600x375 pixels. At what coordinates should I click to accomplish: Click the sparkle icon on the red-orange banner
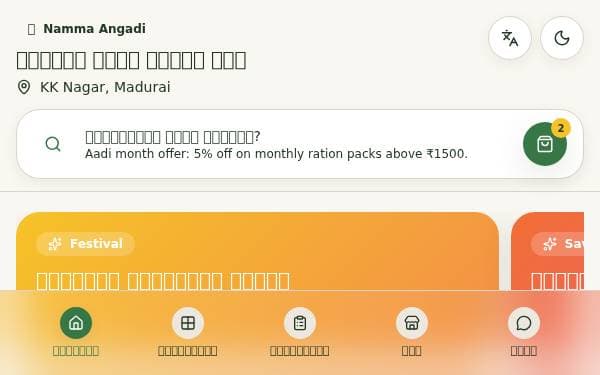point(550,244)
